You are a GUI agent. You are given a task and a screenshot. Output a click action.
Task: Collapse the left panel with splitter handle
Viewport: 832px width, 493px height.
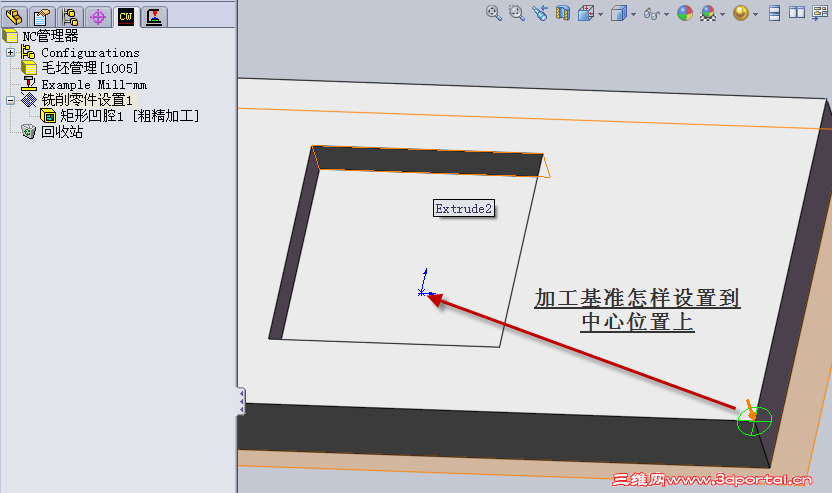pyautogui.click(x=241, y=401)
